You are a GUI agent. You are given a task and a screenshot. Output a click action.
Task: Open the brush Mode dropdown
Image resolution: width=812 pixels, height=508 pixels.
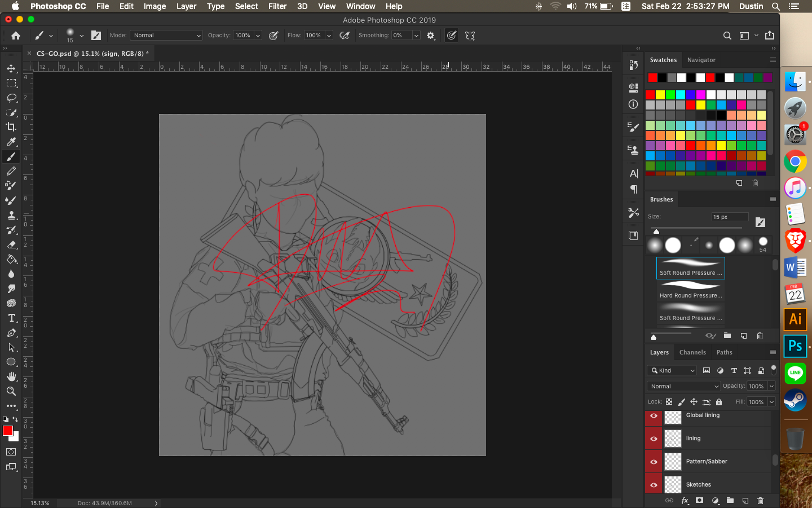coord(166,36)
